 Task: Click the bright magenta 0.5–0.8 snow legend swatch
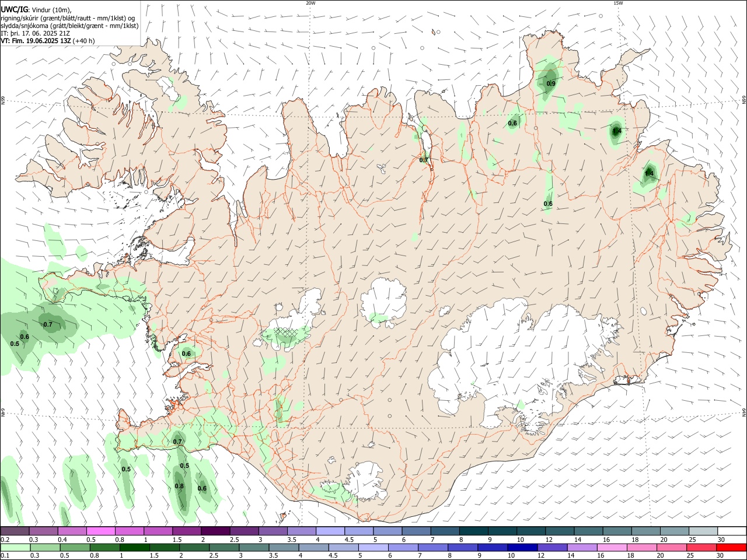point(101,531)
